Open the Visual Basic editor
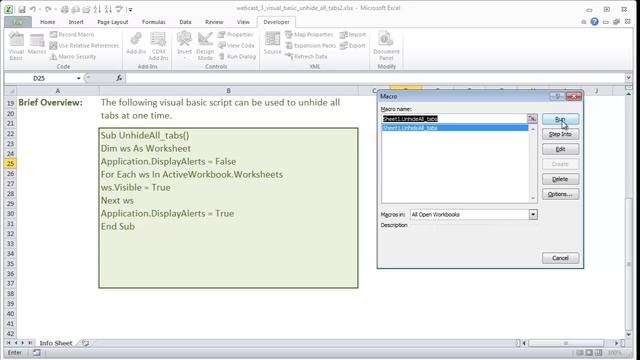Image resolution: width=640 pixels, height=360 pixels. (16, 46)
